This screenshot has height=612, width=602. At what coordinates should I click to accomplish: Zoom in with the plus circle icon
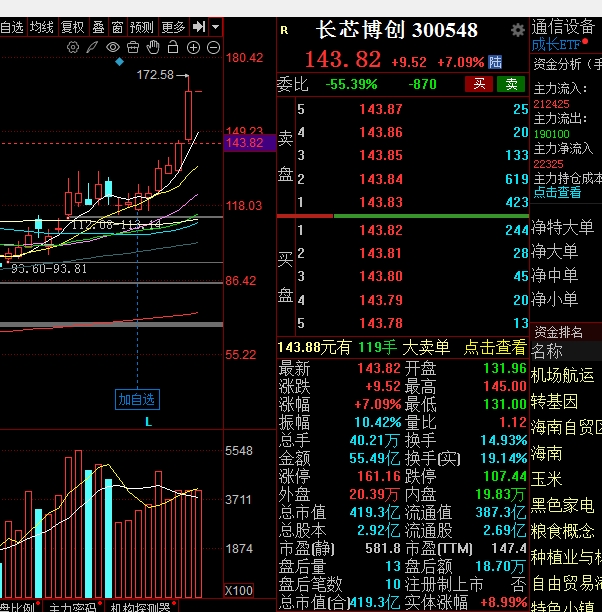193,48
